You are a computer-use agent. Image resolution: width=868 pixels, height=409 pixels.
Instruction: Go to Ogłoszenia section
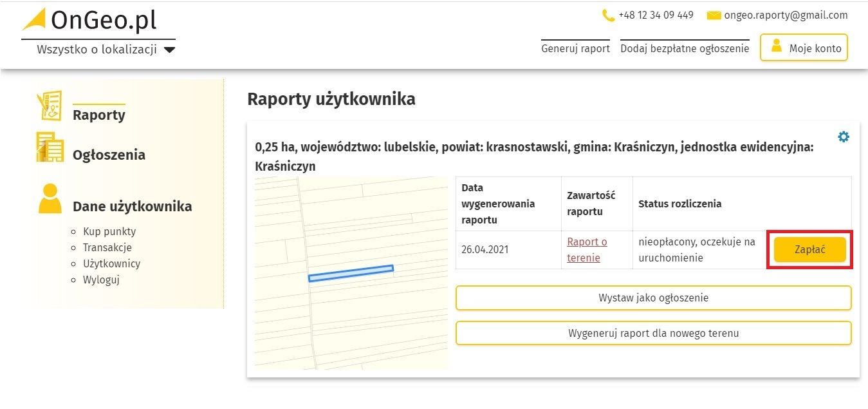108,155
